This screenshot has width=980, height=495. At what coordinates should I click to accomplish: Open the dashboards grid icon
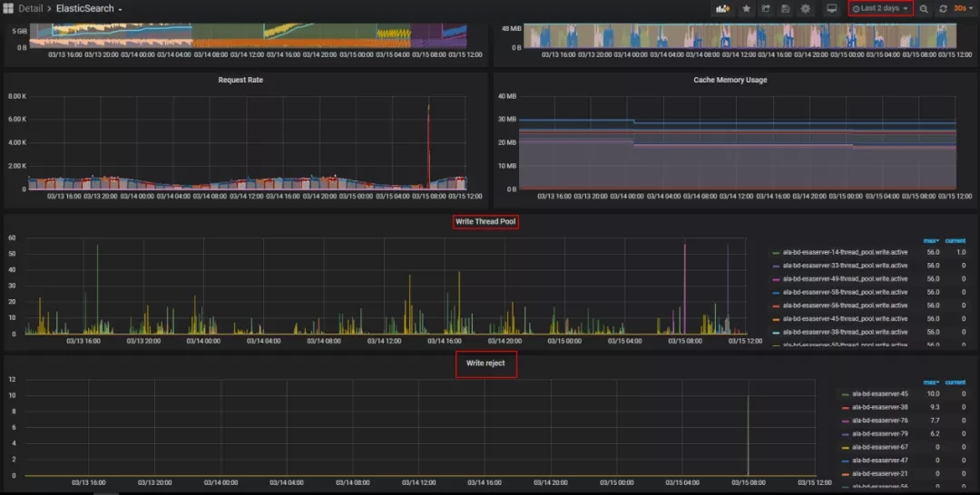(8, 8)
